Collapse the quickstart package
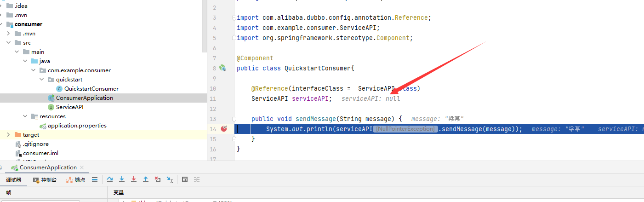Image resolution: width=644 pixels, height=202 pixels. (x=41, y=80)
